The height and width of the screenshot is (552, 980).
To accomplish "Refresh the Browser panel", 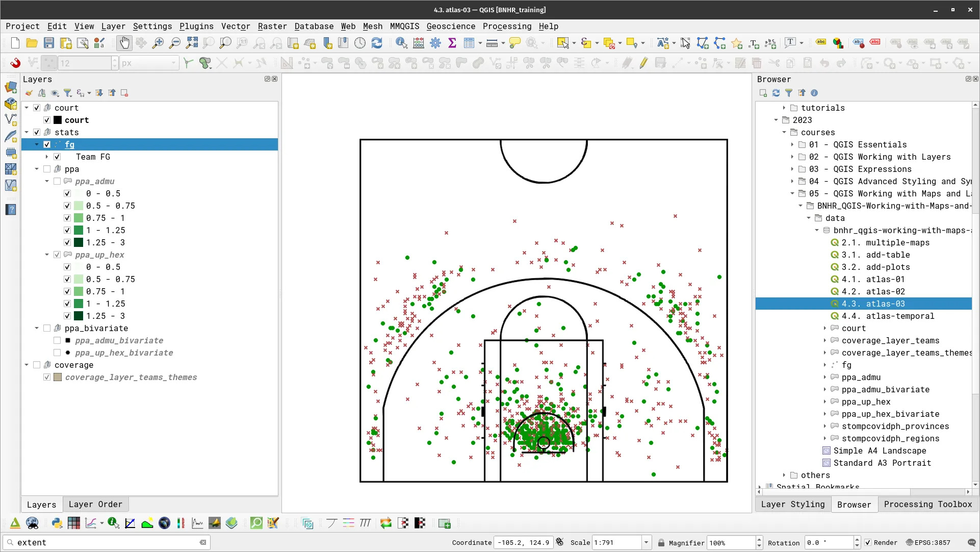I will [x=776, y=93].
